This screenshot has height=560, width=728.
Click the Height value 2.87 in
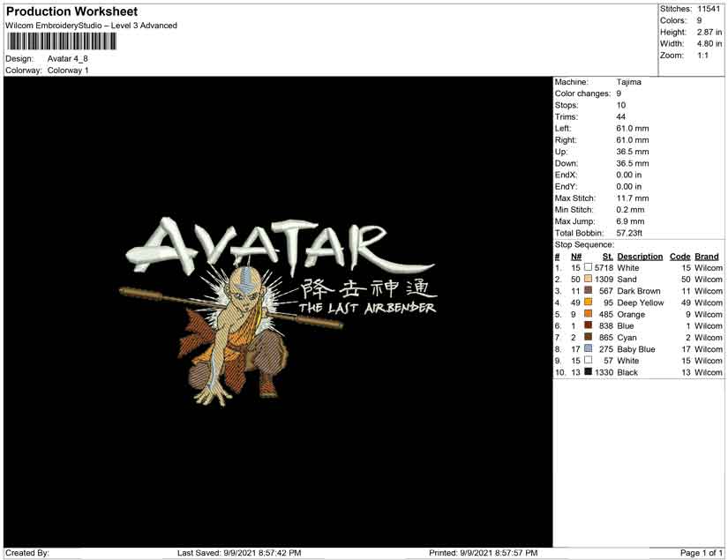(709, 32)
